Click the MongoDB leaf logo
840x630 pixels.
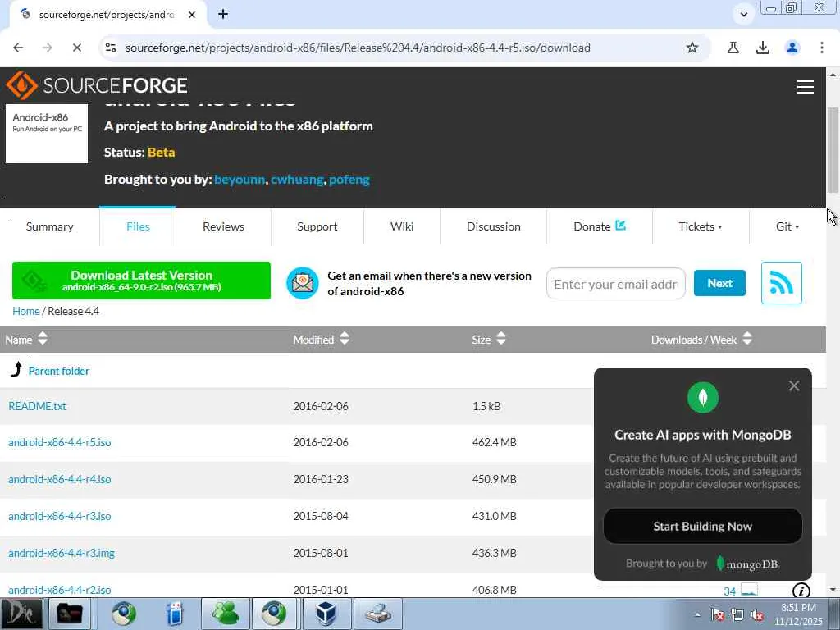pos(703,398)
